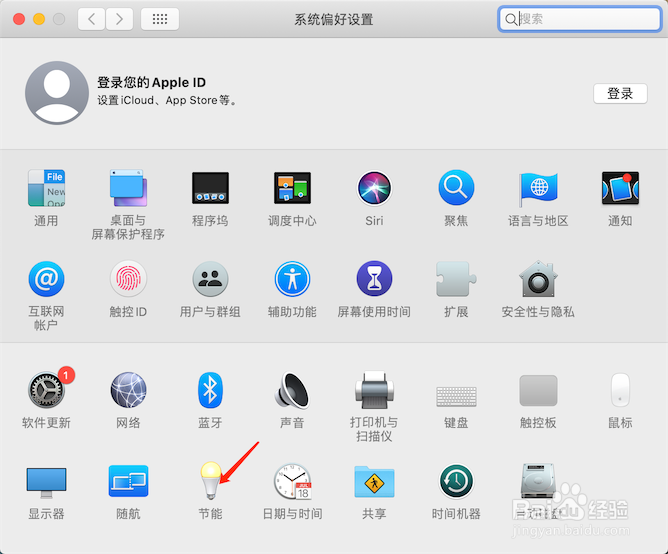
Task: Open 安全性与隐私 preferences
Action: pos(538,279)
